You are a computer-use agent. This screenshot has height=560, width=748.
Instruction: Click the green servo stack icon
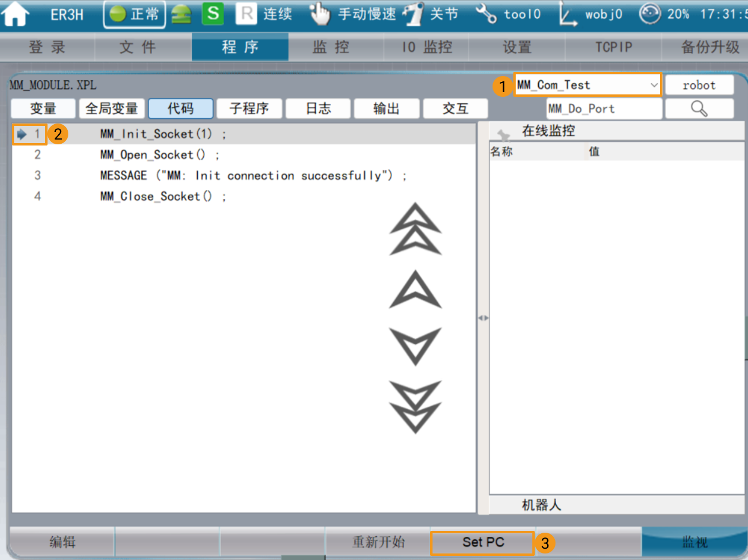[181, 15]
